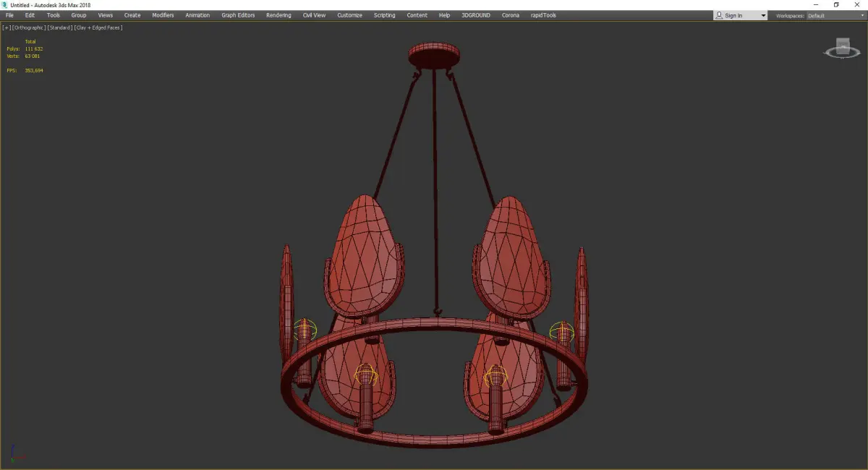This screenshot has height=470, width=868.
Task: Close the 3ds Max window
Action: pyautogui.click(x=856, y=4)
